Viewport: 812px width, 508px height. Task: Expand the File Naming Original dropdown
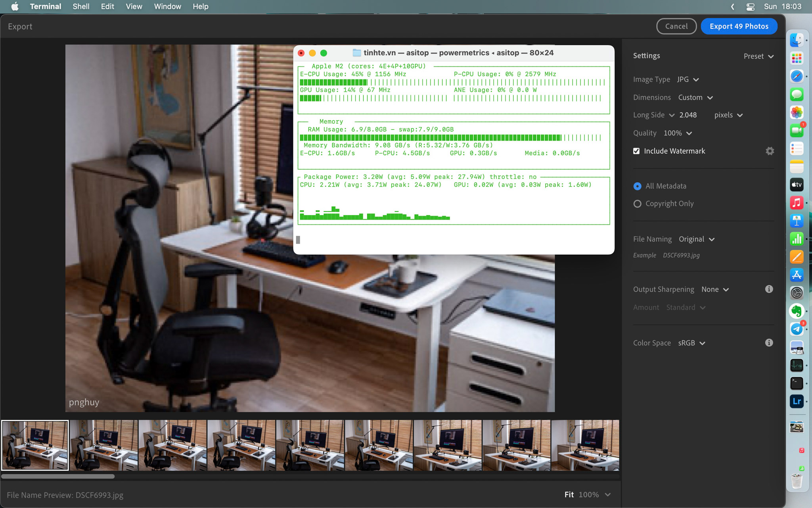[696, 239]
